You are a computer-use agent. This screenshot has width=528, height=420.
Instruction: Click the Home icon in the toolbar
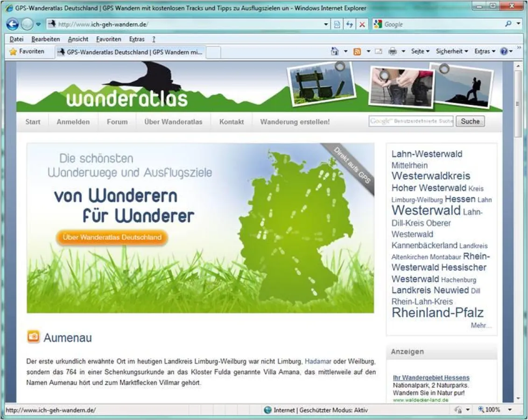[x=334, y=51]
